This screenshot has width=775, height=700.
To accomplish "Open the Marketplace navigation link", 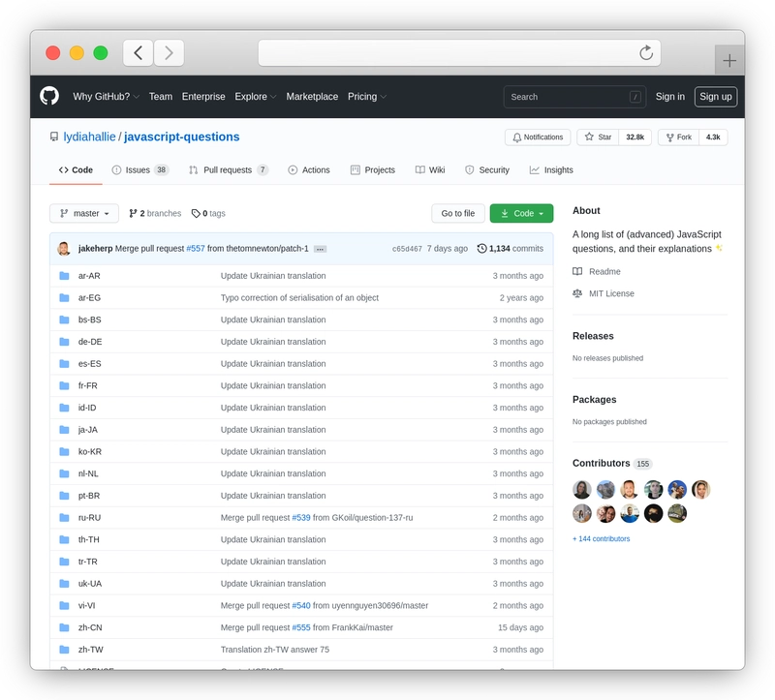I will coord(312,96).
